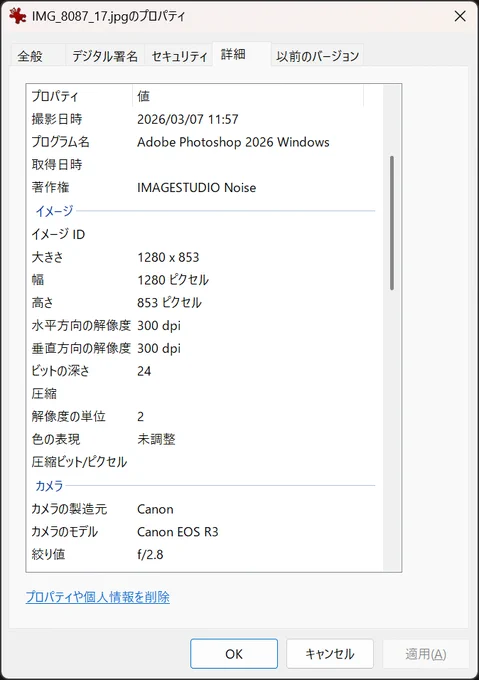Click the カメラ section header

coord(49,486)
